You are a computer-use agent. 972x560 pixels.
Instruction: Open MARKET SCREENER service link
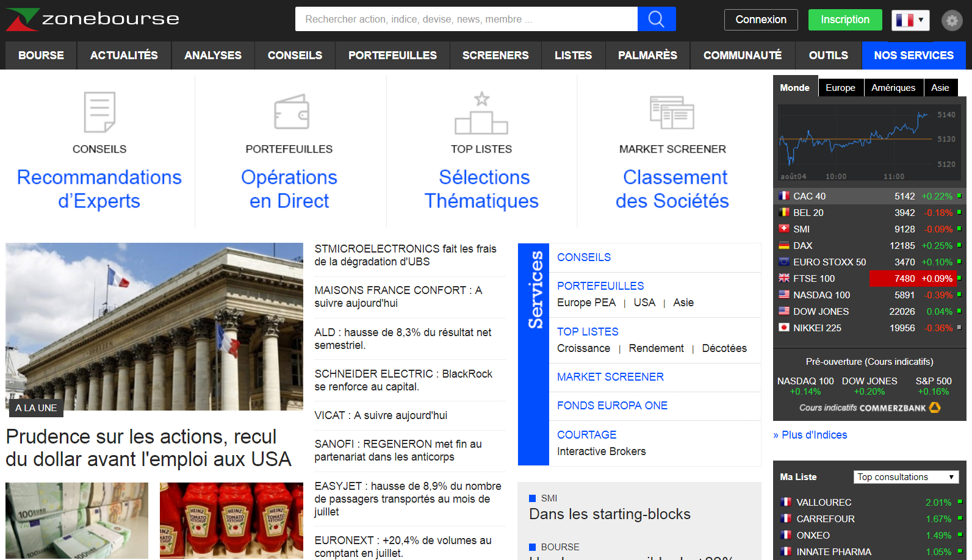tap(610, 377)
